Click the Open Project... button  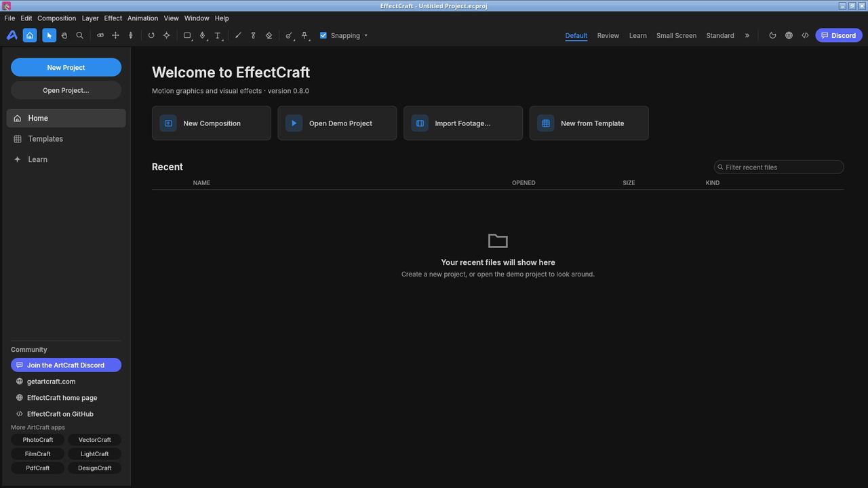tap(66, 90)
